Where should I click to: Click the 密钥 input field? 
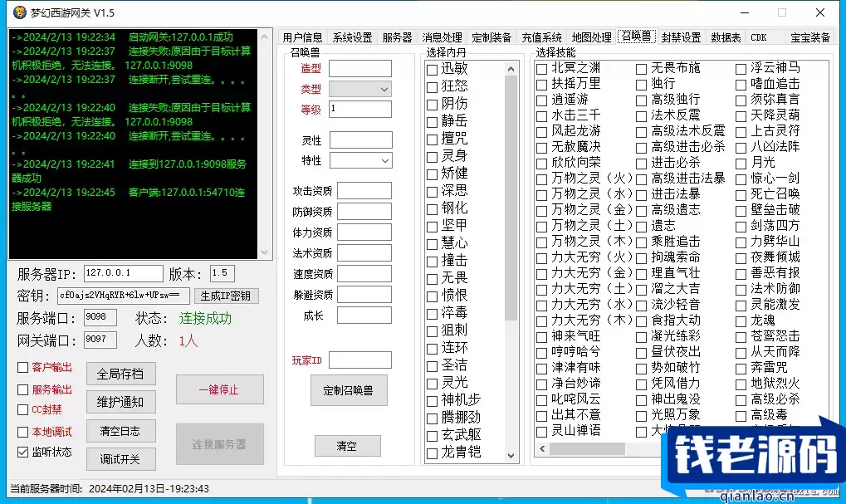[x=124, y=296]
